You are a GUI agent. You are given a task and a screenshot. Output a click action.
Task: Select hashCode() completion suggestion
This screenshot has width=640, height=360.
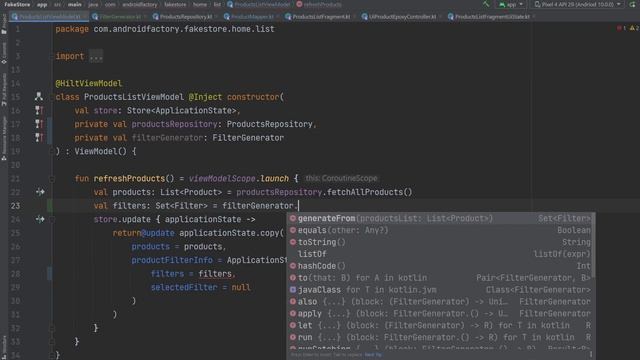440,266
